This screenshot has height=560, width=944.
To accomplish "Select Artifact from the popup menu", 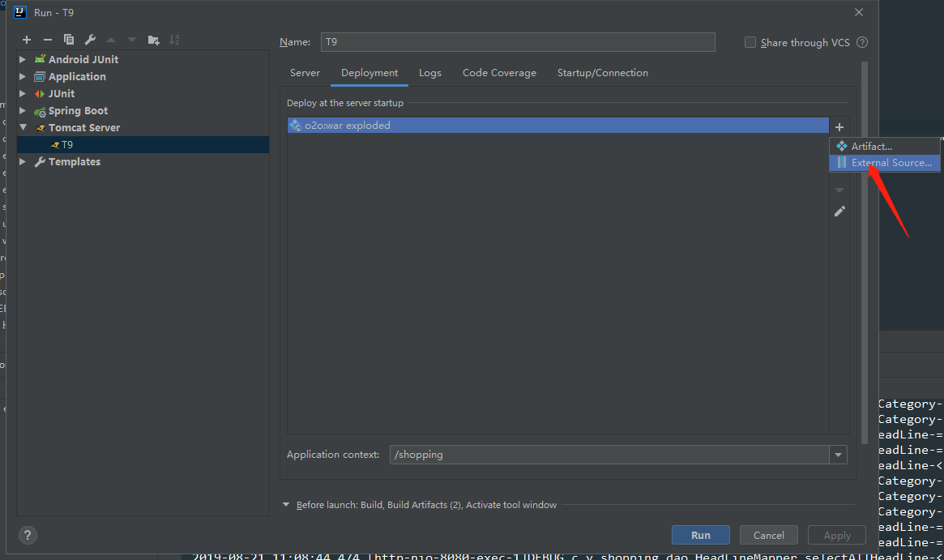I will (871, 147).
